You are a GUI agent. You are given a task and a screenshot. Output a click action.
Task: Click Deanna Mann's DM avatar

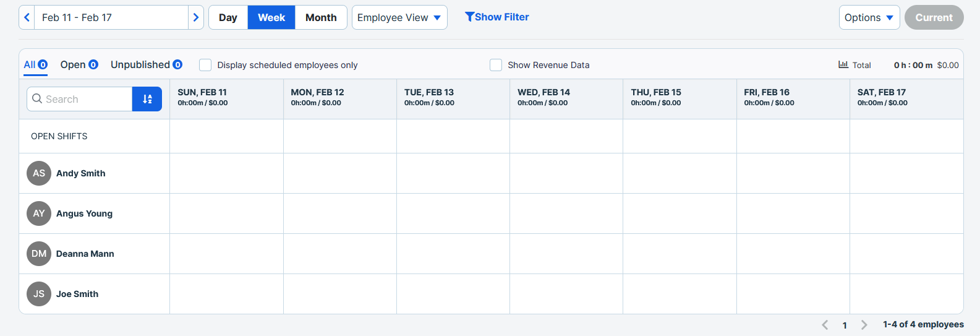39,254
